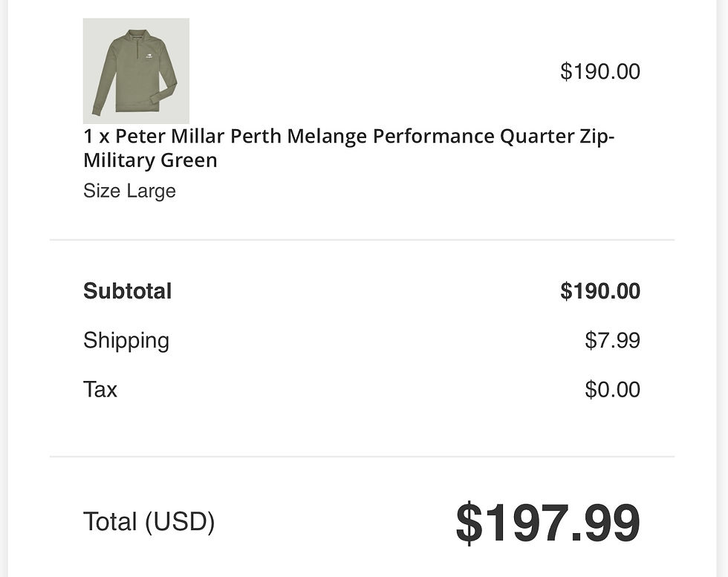
Task: Click the grand total $197.99
Action: tap(548, 523)
